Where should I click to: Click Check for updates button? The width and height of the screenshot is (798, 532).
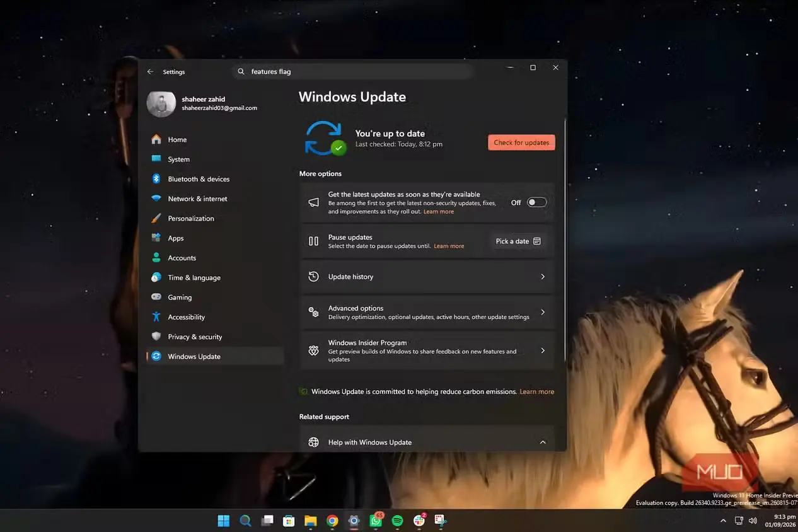(521, 142)
